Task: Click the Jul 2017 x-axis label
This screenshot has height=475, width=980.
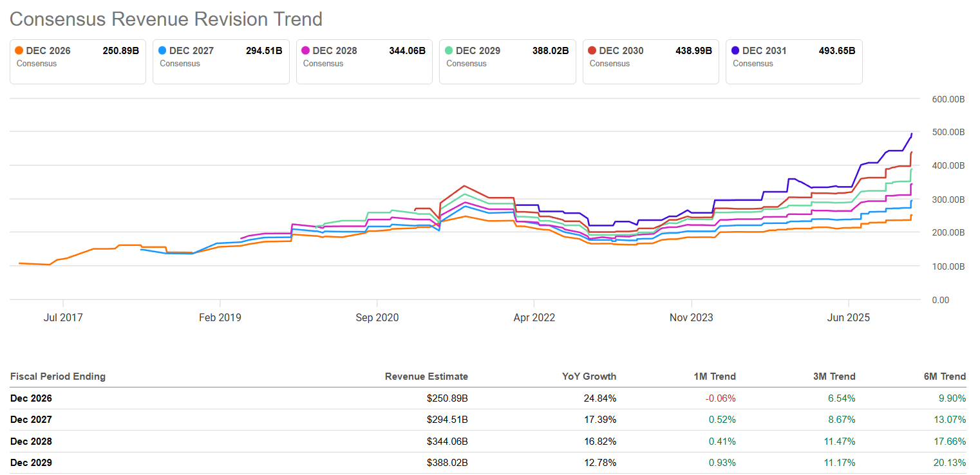Action: click(x=63, y=317)
